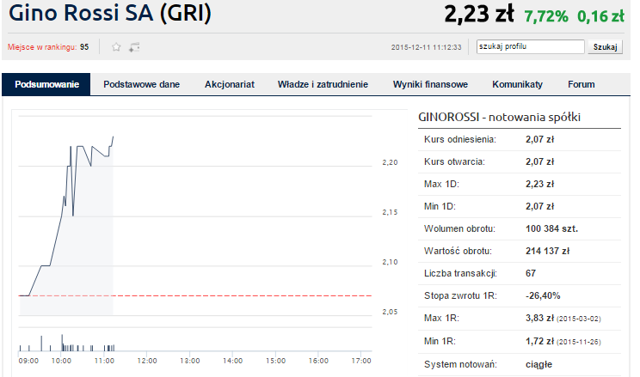This screenshot has width=640, height=377.
Task: Click the Gino Rossi SA (GRI) heading
Action: click(110, 13)
